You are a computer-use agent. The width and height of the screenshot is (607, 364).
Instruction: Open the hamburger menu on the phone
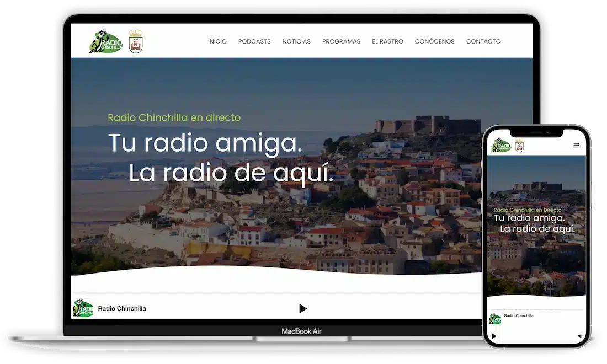576,146
